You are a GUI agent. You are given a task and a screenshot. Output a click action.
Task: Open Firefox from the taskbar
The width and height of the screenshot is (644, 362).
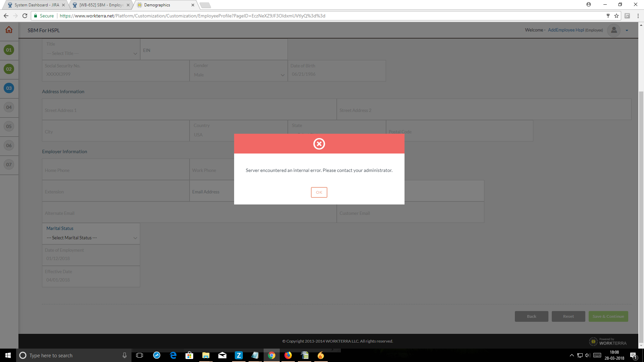(x=288, y=355)
